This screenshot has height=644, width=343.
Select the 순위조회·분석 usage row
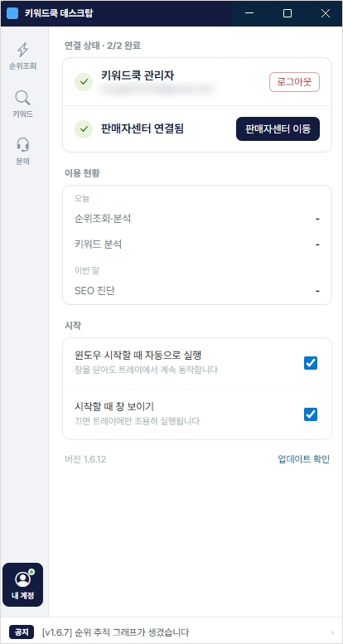click(197, 219)
